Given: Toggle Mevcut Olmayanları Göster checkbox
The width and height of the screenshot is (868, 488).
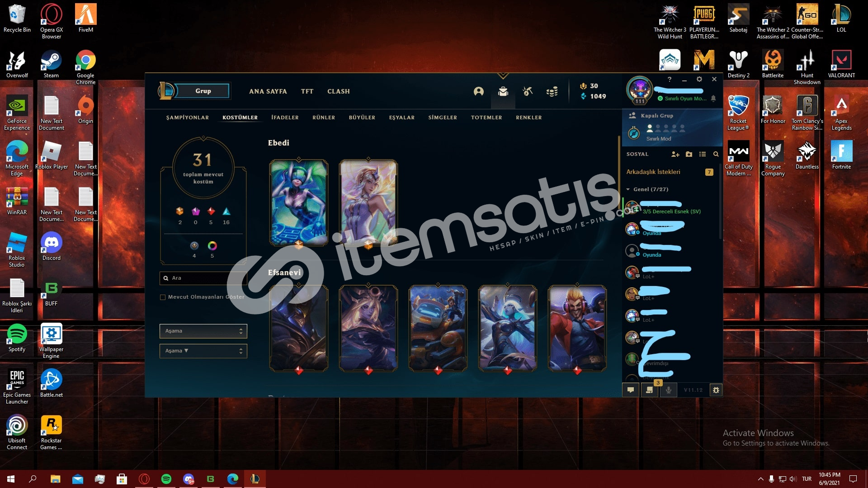Looking at the screenshot, I should pos(163,297).
